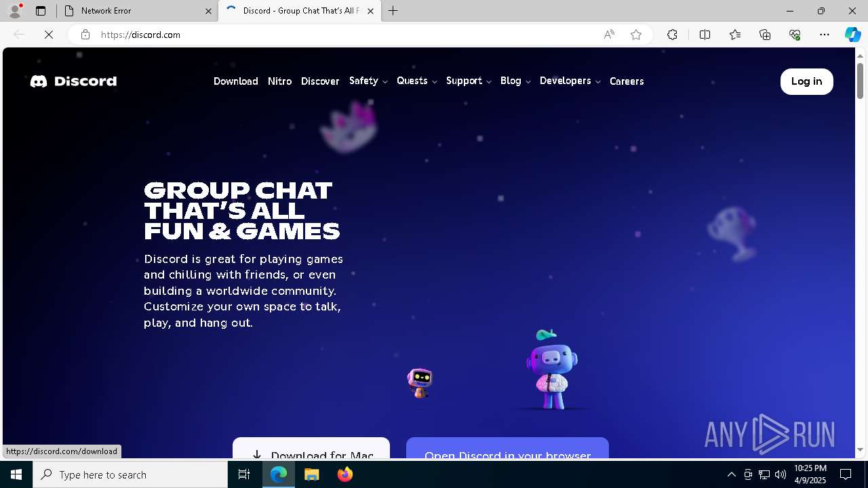Open File Explorer from the taskbar
The image size is (868, 488).
[312, 474]
